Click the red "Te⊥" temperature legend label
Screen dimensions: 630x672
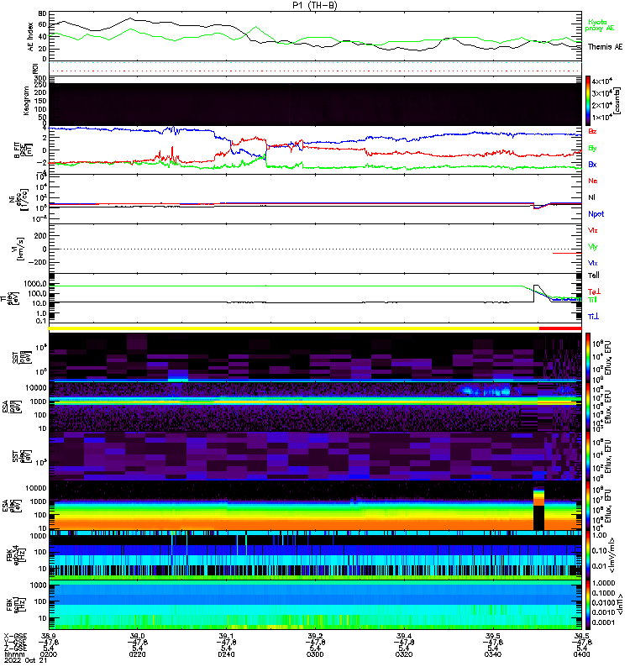[x=594, y=291]
